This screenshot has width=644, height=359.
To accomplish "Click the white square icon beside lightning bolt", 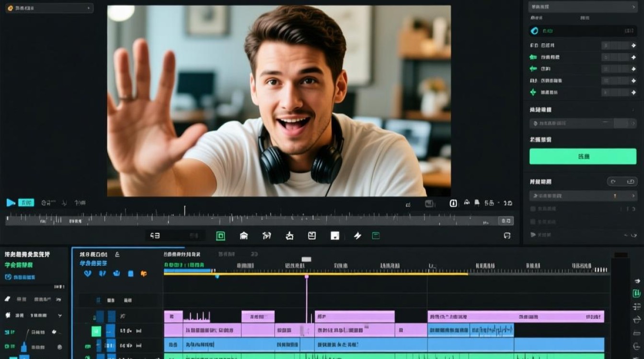I will 335,236.
